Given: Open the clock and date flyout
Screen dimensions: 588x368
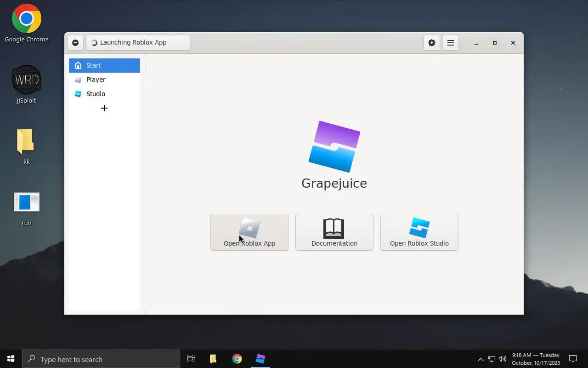Looking at the screenshot, I should coord(536,359).
